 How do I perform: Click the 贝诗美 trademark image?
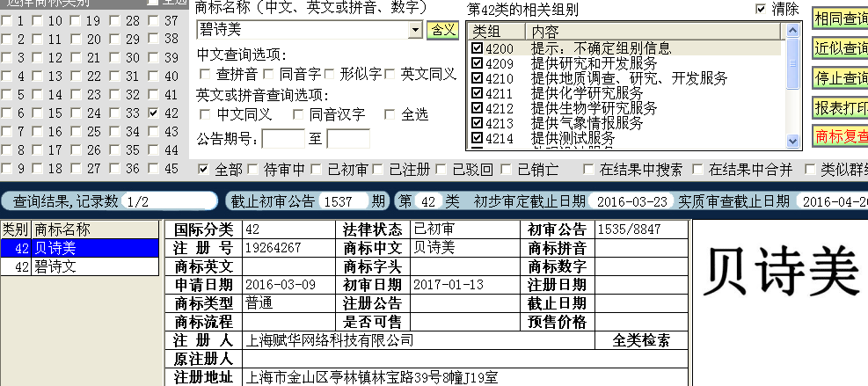pos(781,272)
